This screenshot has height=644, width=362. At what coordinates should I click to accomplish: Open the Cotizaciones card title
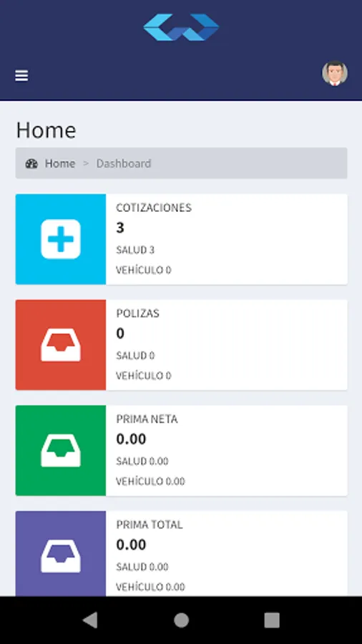154,208
